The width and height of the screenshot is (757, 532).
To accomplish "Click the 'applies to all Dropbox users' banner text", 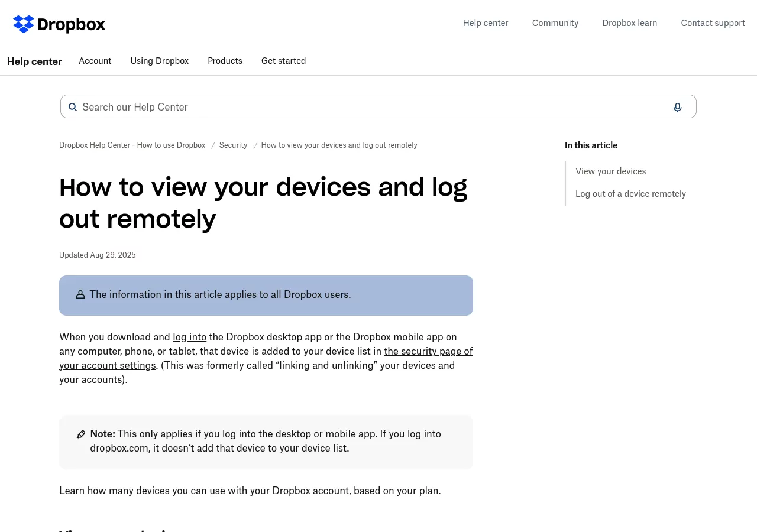I will tap(220, 294).
